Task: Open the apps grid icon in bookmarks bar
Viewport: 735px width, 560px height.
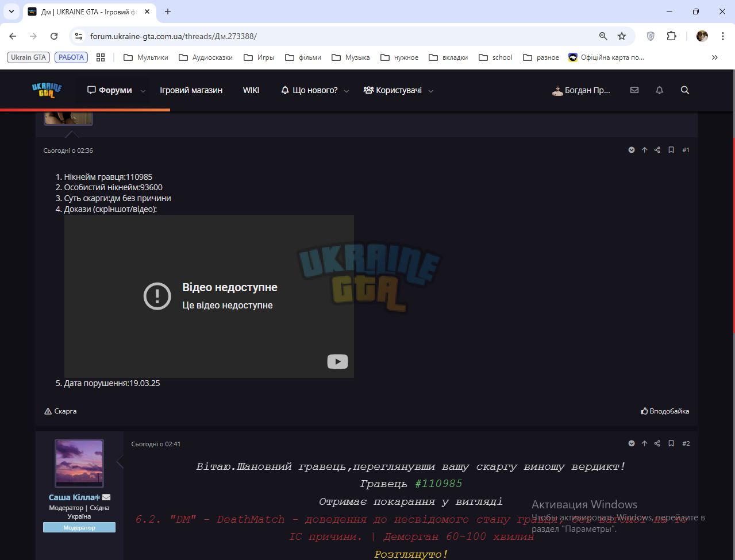Action: (x=101, y=57)
